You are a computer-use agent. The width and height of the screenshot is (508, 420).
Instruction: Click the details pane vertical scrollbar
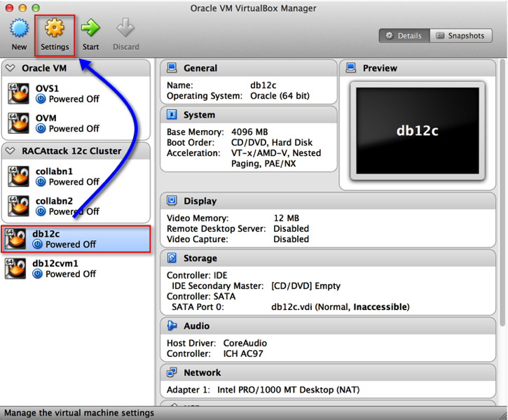[502, 192]
